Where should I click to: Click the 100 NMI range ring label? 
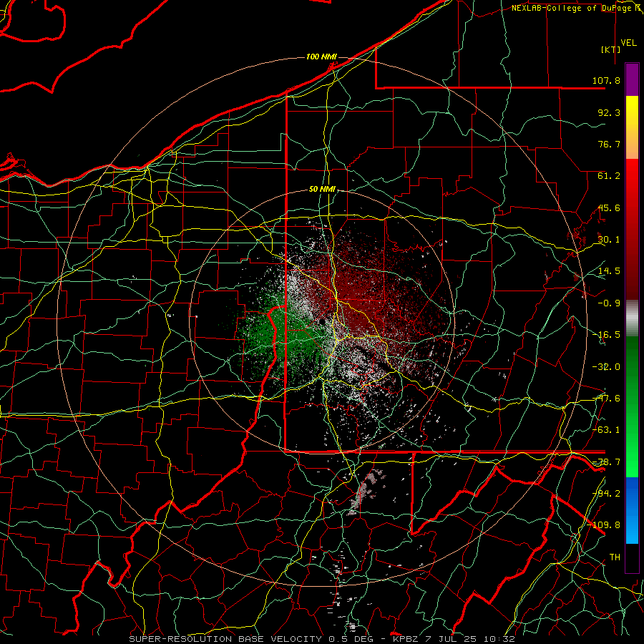[321, 57]
